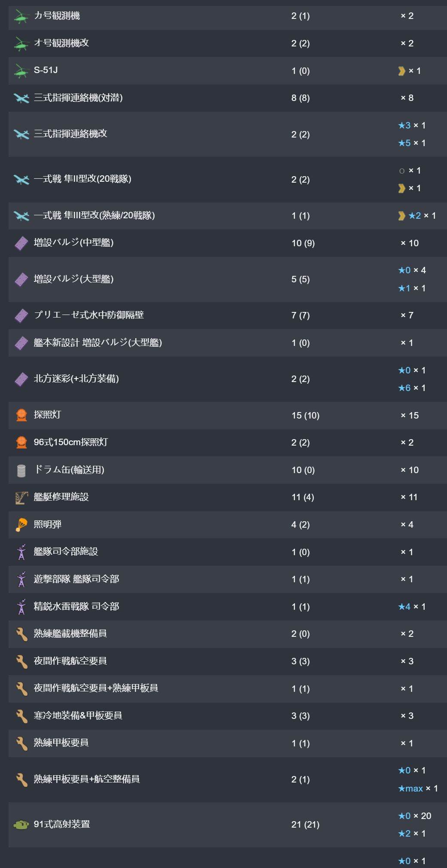Click the green autogyro icon beside カ号観測機

click(21, 16)
